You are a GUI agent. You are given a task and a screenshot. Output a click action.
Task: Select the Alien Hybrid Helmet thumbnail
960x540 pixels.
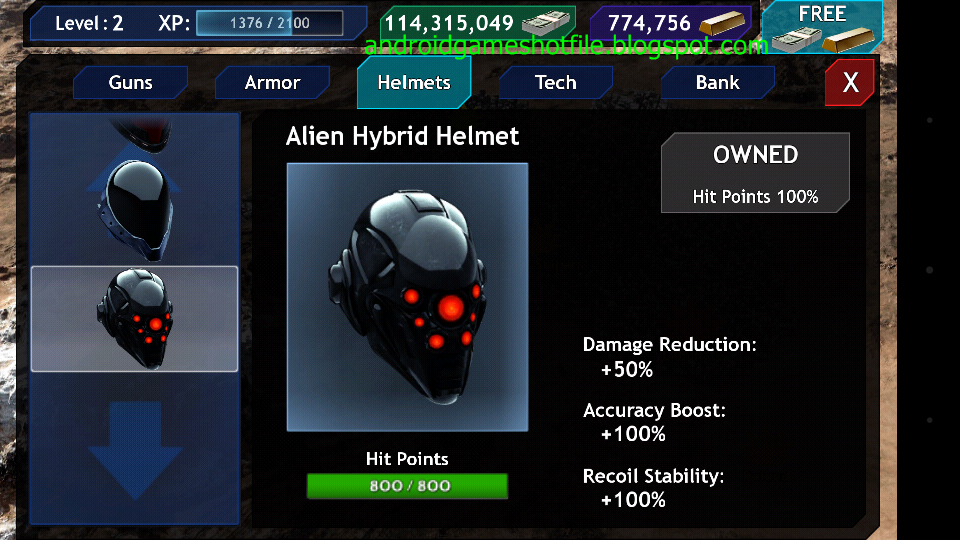(x=135, y=319)
